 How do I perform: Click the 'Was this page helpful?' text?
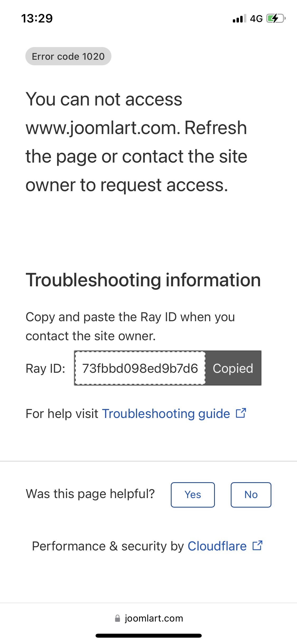(x=90, y=494)
